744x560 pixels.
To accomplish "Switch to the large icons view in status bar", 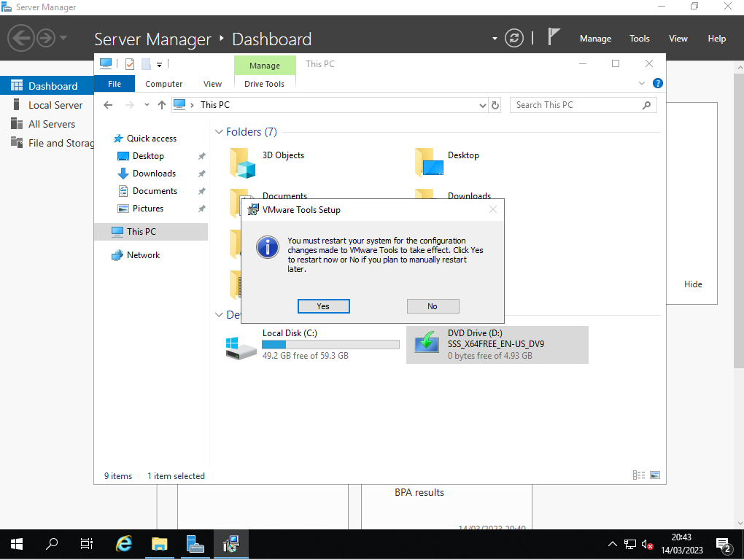I will (655, 475).
